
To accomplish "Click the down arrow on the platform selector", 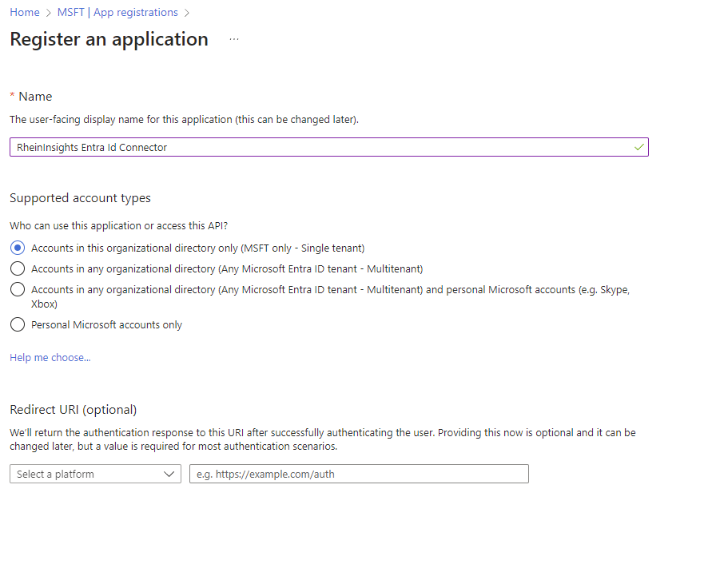I will [x=169, y=474].
